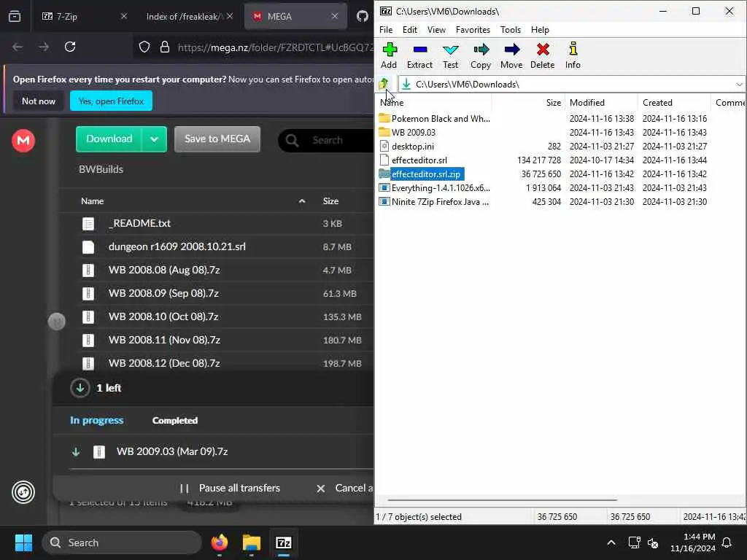
Task: Click the site security padlock icon
Action: [165, 47]
